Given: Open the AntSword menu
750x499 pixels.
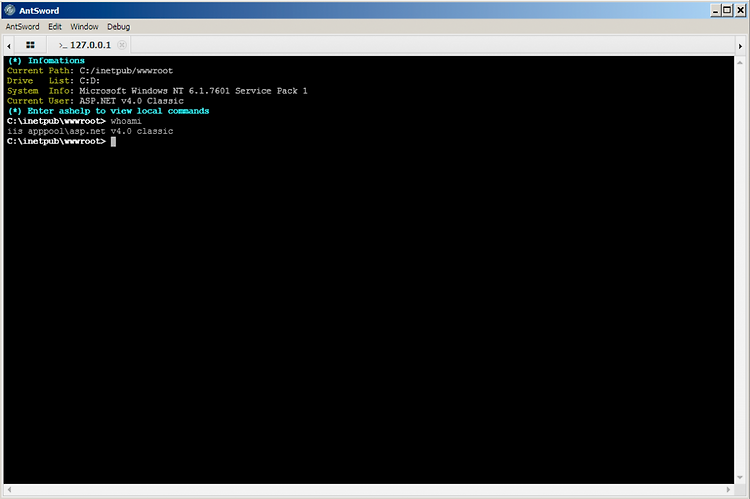Looking at the screenshot, I should tap(22, 27).
